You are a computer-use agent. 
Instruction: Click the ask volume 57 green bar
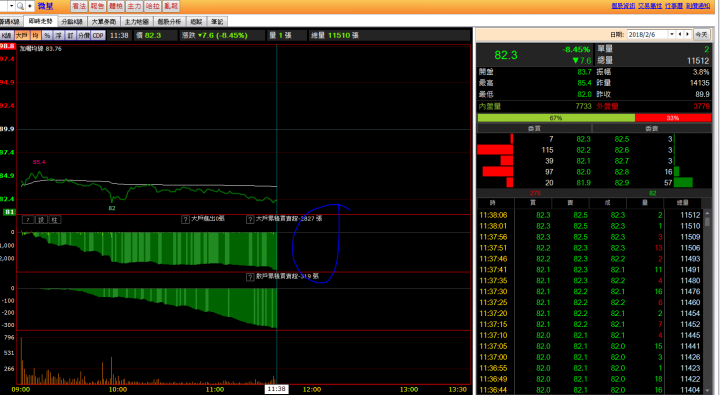[683, 183]
